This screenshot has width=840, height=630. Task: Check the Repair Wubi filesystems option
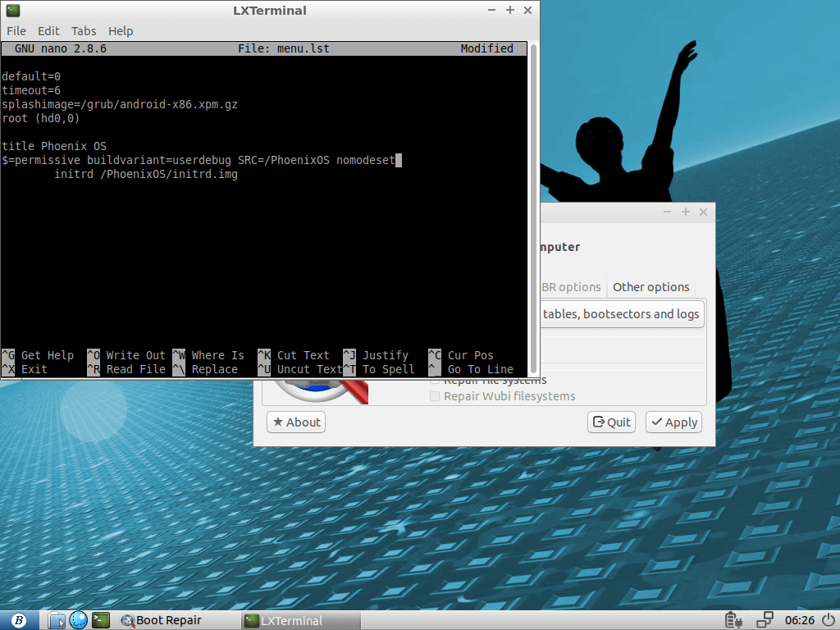[x=435, y=396]
